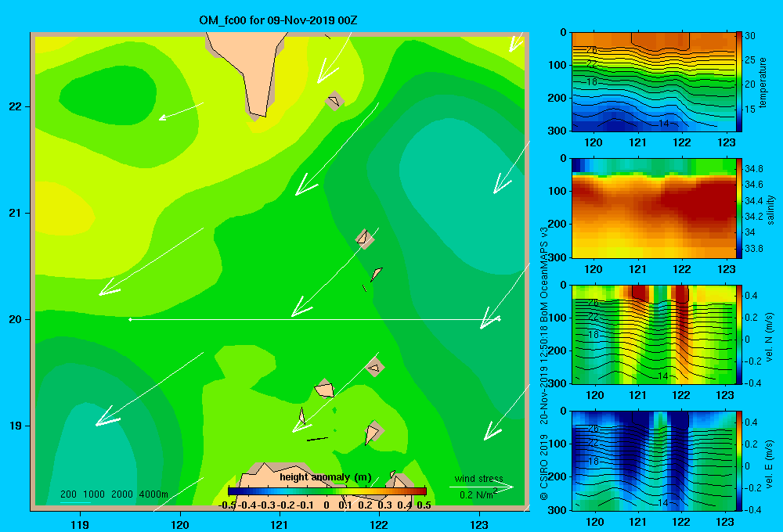Open the salinity depth section panel
Viewport: 783px width, 532px height.
[653, 208]
